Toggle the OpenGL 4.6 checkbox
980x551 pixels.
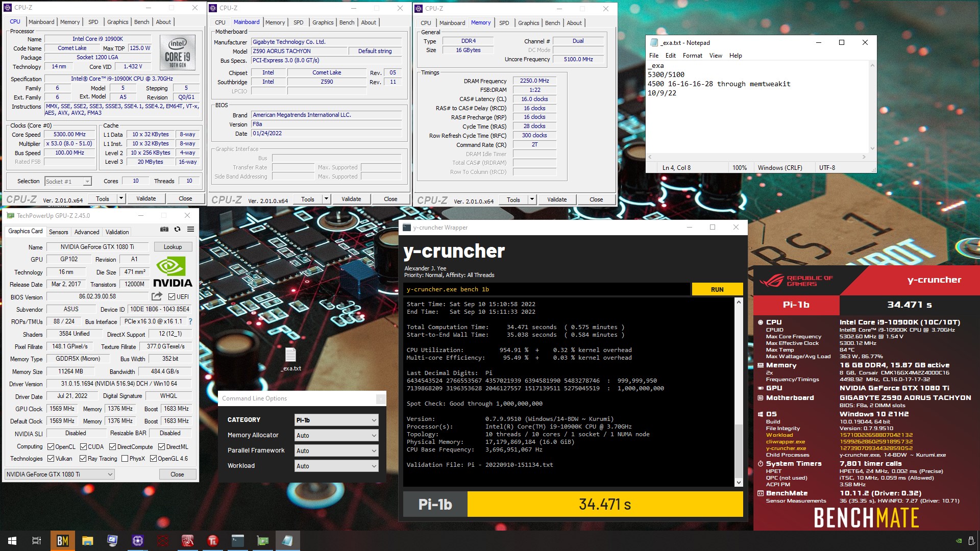point(153,459)
